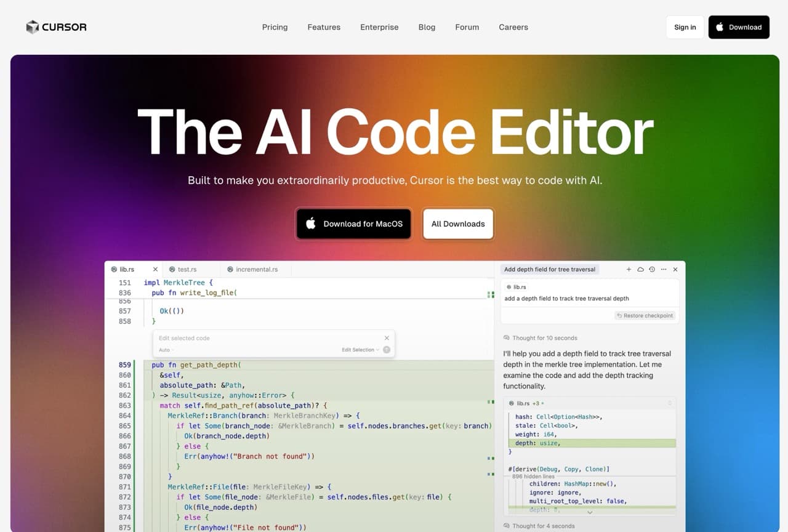Click the 896 hidden lines label
Image resolution: width=788 pixels, height=532 pixels.
[x=533, y=477]
